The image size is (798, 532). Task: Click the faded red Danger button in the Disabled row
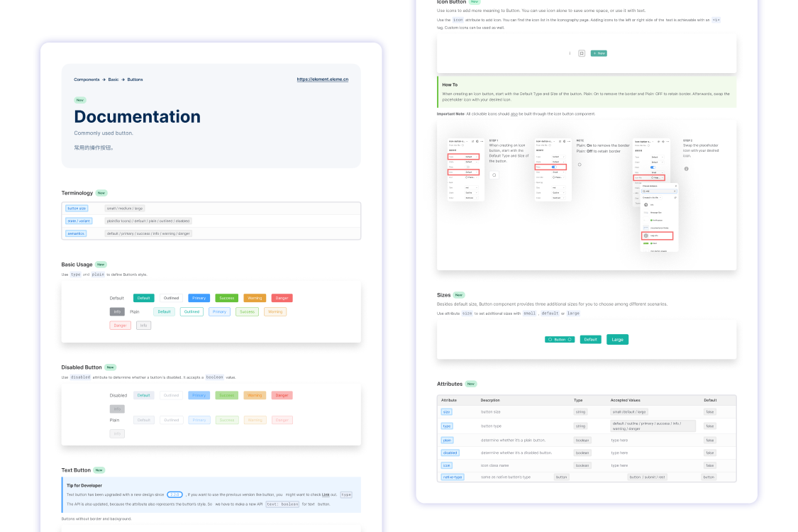[282, 395]
